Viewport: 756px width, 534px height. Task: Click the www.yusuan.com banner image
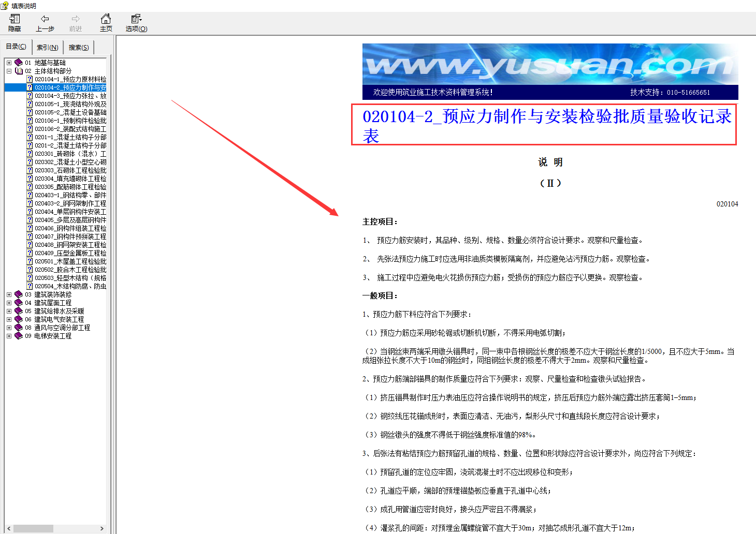tap(550, 64)
